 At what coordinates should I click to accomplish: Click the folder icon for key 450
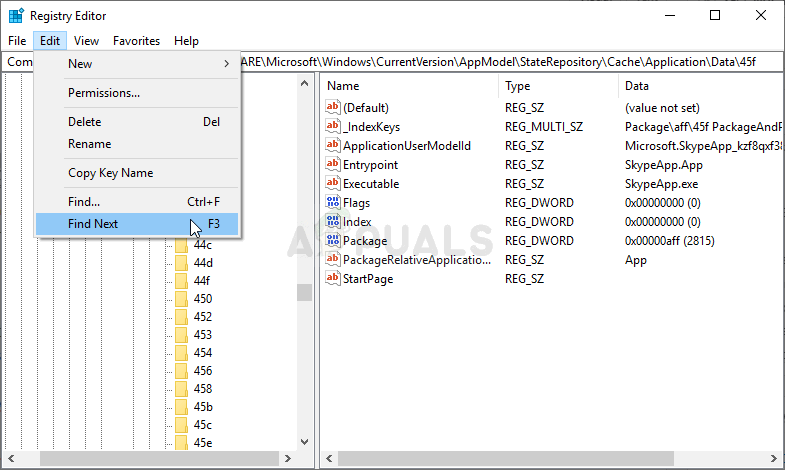(x=181, y=299)
